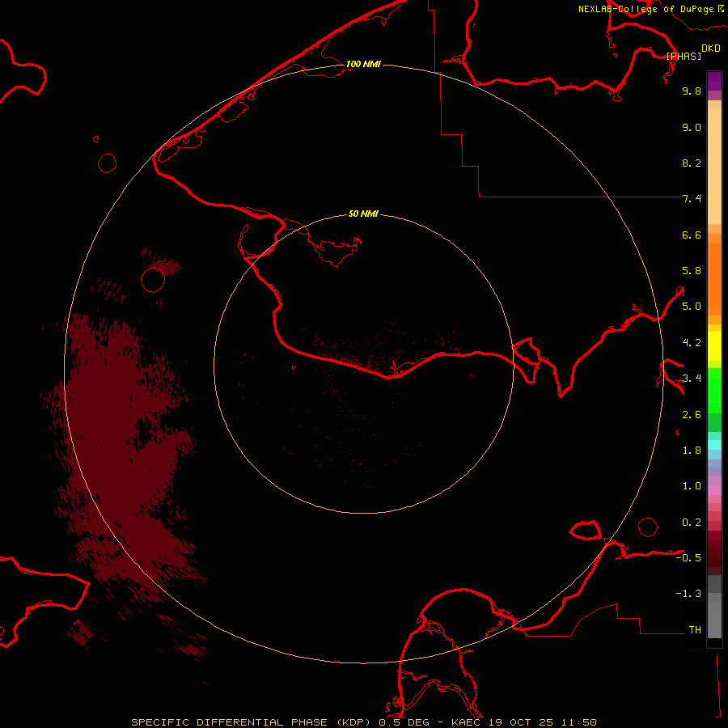This screenshot has width=728, height=728.
Task: Click the [PHAS] units label
Action: tap(684, 56)
